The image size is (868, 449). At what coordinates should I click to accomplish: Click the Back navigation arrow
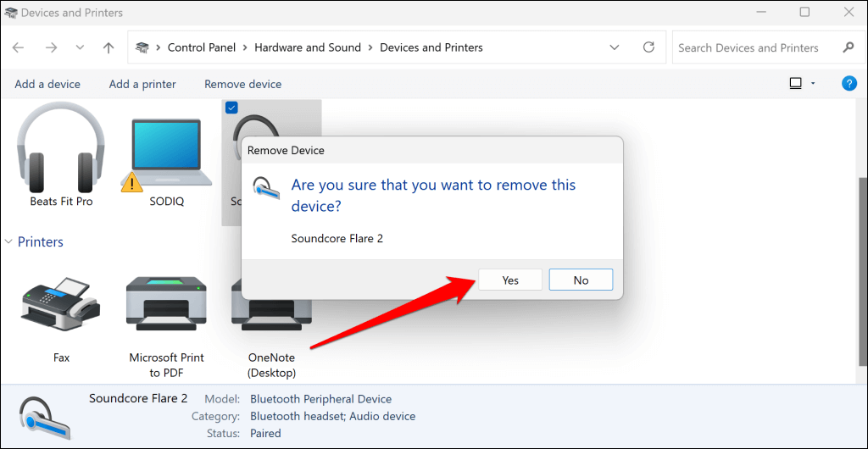[x=19, y=48]
